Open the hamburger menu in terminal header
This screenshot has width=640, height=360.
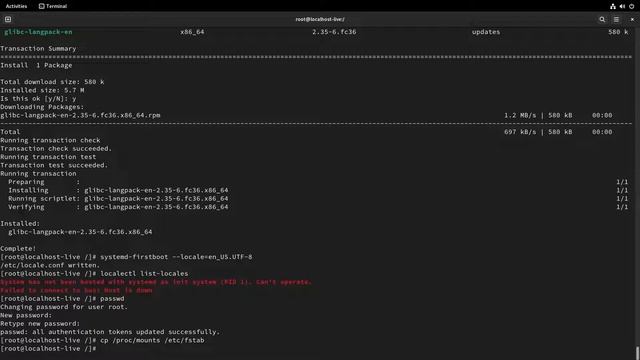click(x=616, y=19)
